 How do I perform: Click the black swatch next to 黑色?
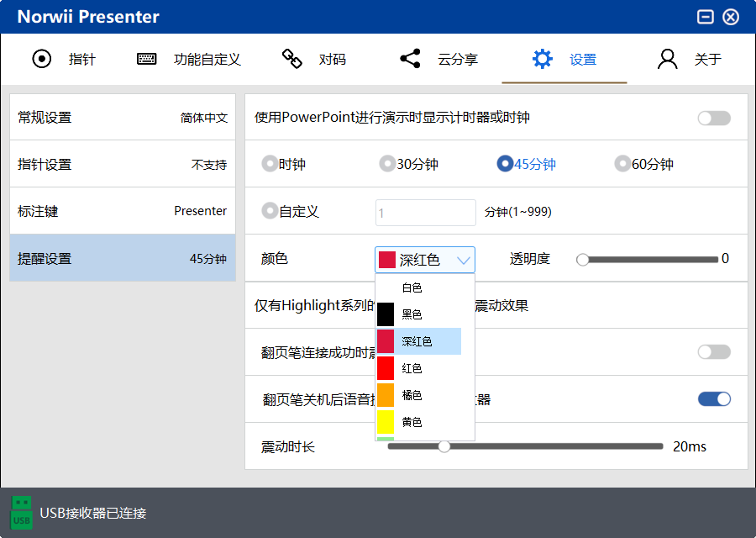386,314
